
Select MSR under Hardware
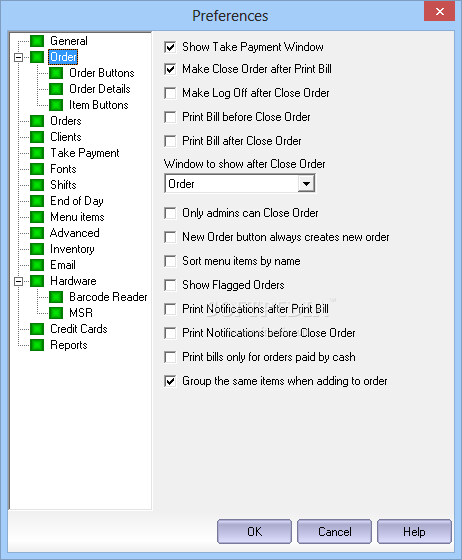pos(81,313)
